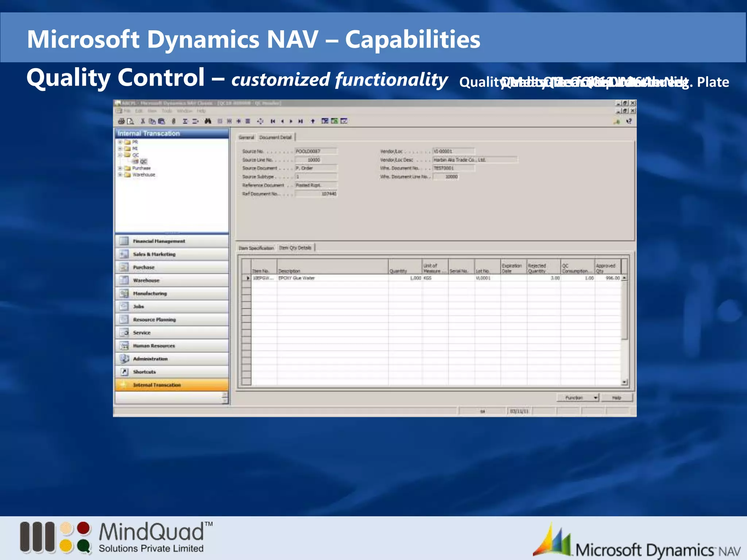Click the Source No. input field
This screenshot has height=560, width=747.
316,151
